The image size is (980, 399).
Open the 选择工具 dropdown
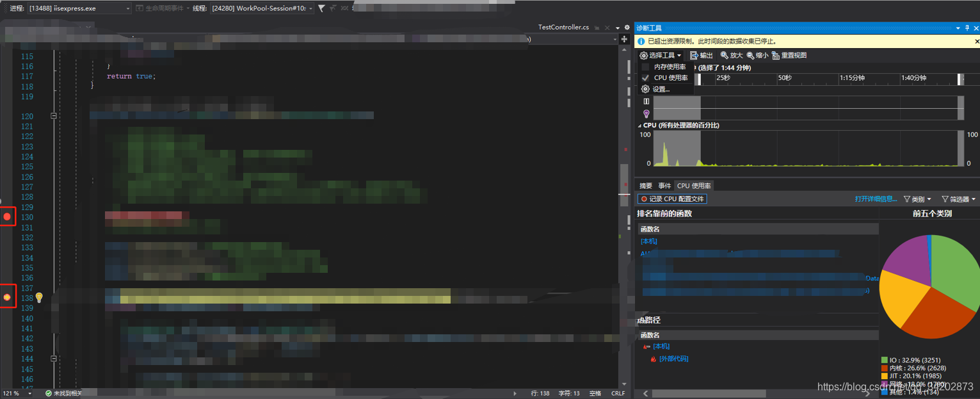click(x=661, y=56)
